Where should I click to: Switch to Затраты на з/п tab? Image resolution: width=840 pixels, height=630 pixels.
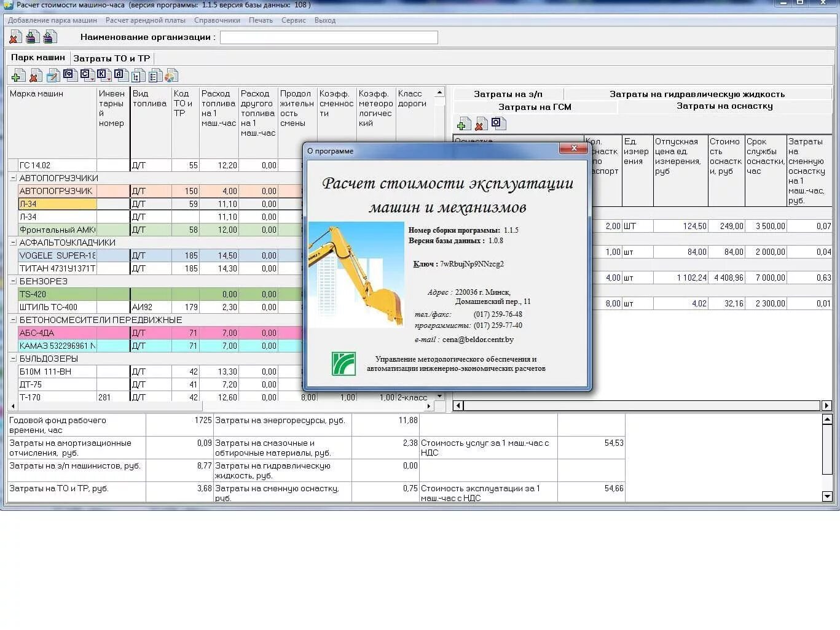pos(508,94)
